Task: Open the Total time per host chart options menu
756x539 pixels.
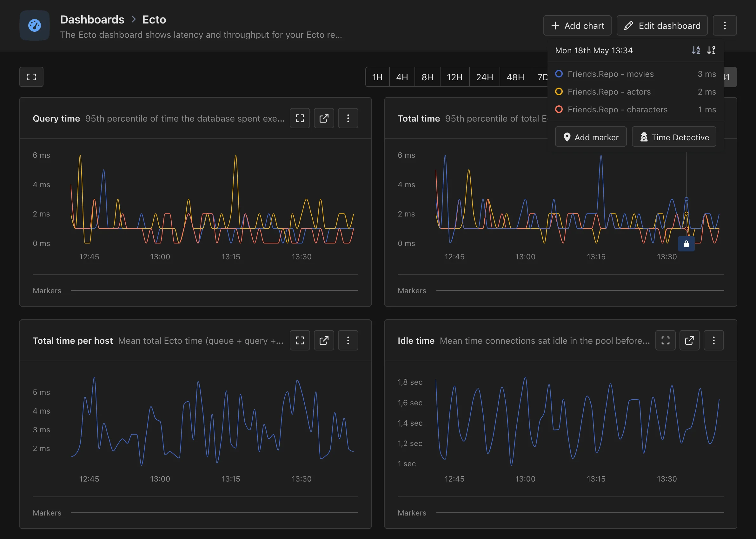Action: coord(348,341)
